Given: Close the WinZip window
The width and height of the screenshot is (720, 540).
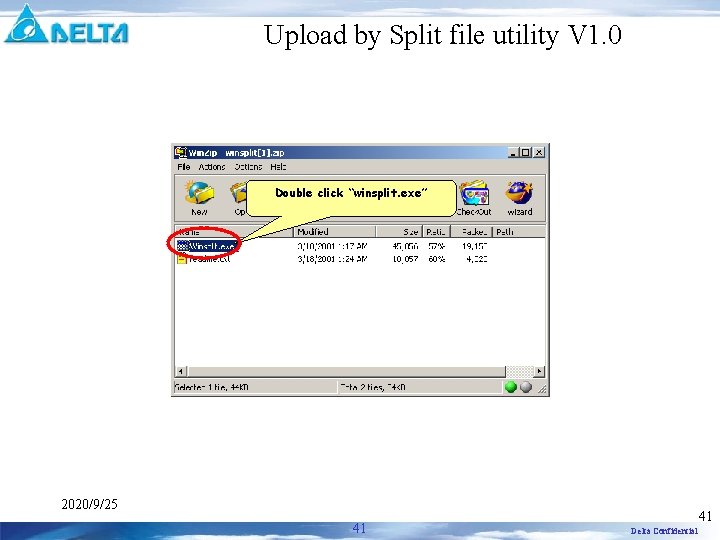Looking at the screenshot, I should coord(539,152).
